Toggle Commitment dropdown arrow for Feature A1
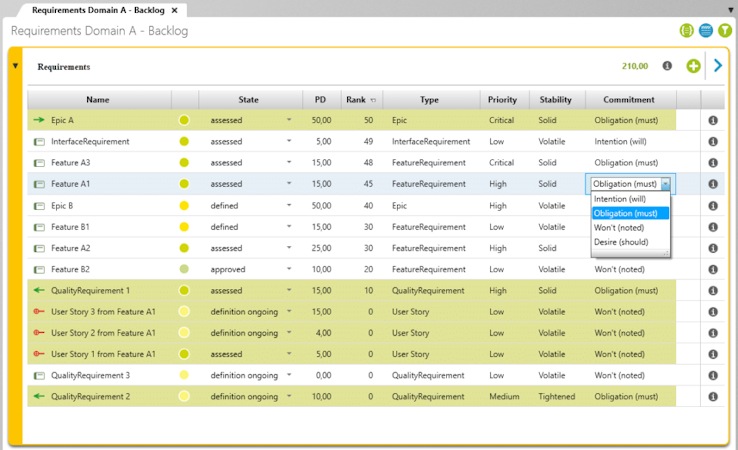Image resolution: width=738 pixels, height=450 pixels. point(665,184)
